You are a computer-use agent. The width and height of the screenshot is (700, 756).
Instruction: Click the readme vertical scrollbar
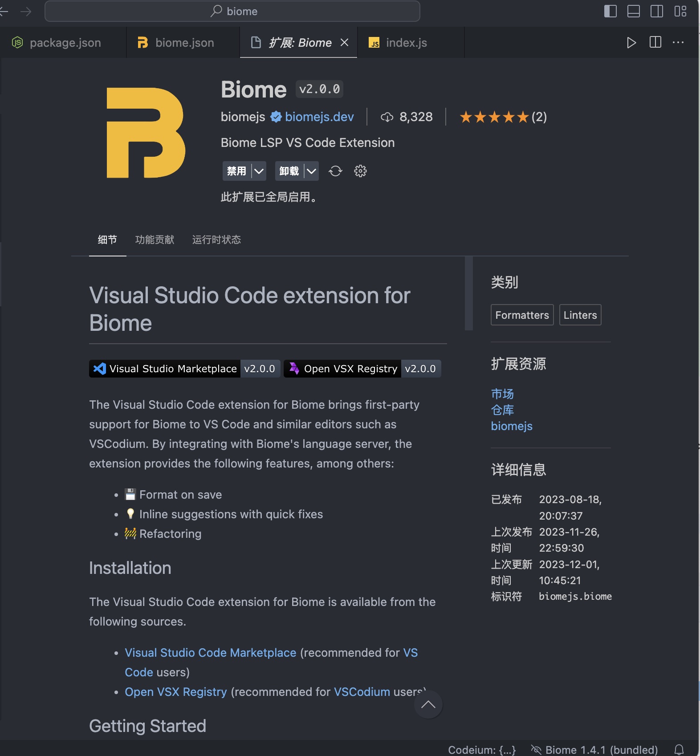[468, 293]
